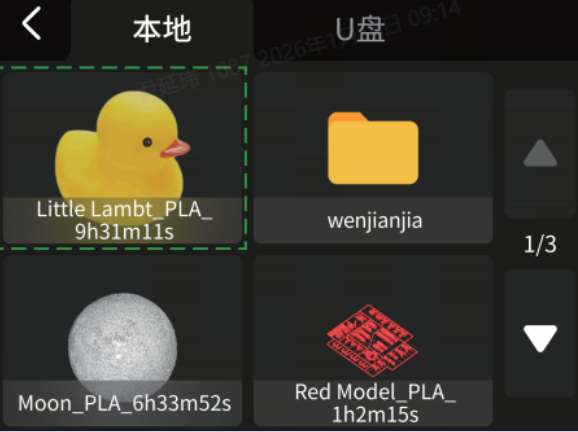Screen dimensions: 578x432
Task: Click the duck's red beak in preview
Action: pyautogui.click(x=175, y=148)
